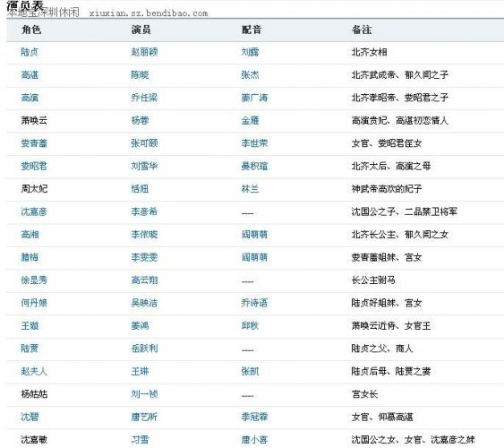Open the 陆贞 role link
The width and height of the screenshot is (504, 448).
pos(30,52)
